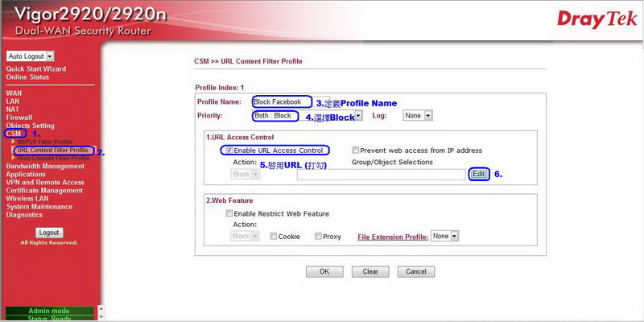Open Web Feature Action dropdown
644x322 pixels.
point(245,236)
